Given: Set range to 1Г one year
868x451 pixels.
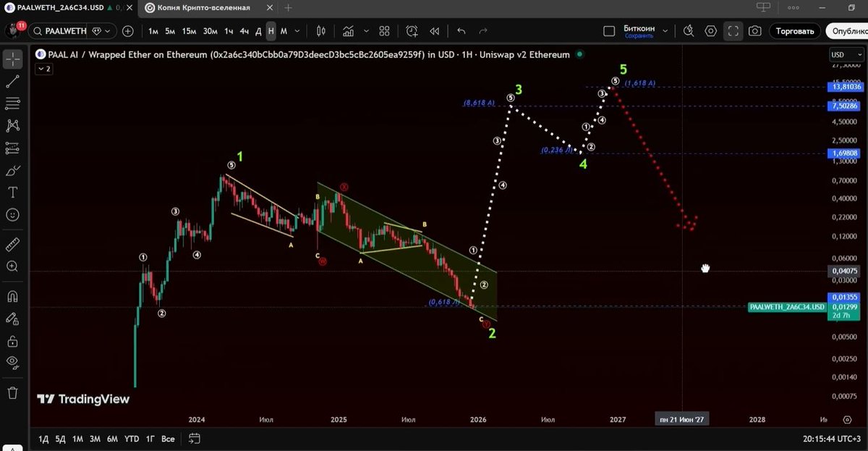Looking at the screenshot, I should (x=150, y=439).
